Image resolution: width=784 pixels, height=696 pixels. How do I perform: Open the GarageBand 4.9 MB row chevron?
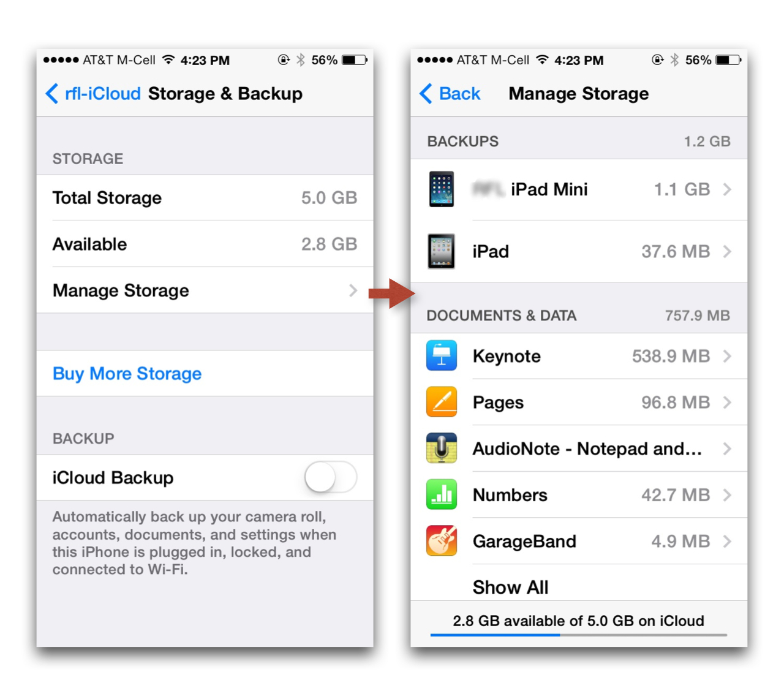(x=727, y=541)
